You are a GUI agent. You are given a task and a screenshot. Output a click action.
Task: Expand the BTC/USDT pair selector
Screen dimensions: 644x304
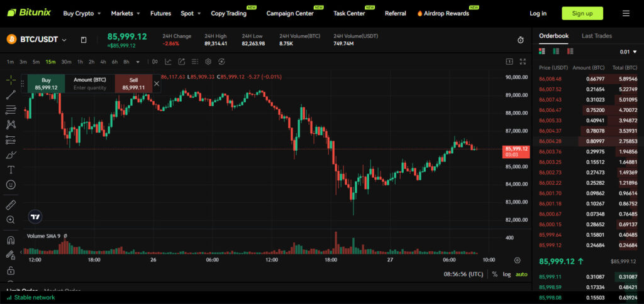tap(64, 40)
